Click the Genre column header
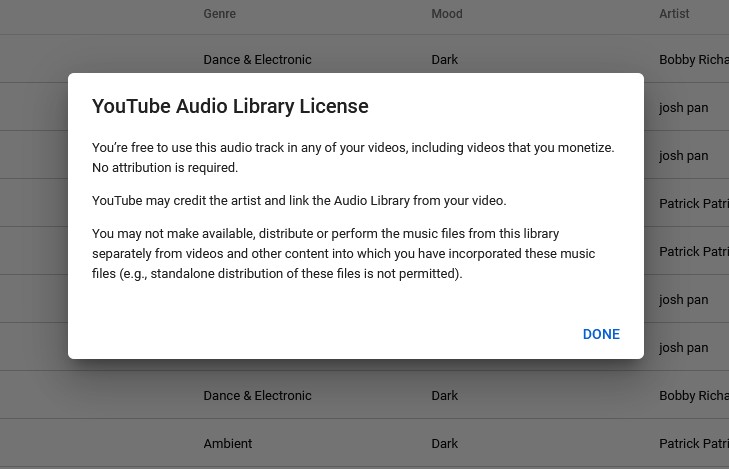 pos(219,14)
